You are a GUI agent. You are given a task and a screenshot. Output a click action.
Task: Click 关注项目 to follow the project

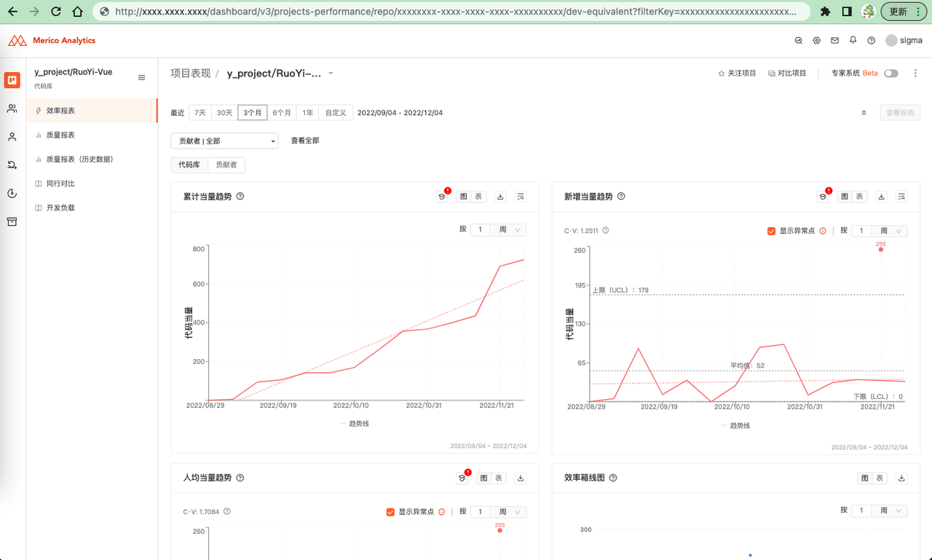[x=737, y=74]
